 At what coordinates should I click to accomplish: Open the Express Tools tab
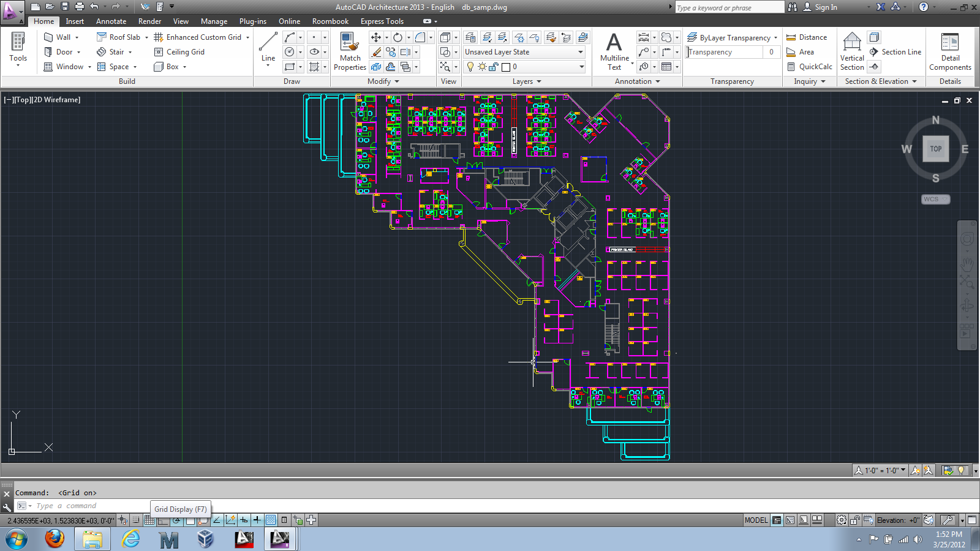click(x=382, y=21)
